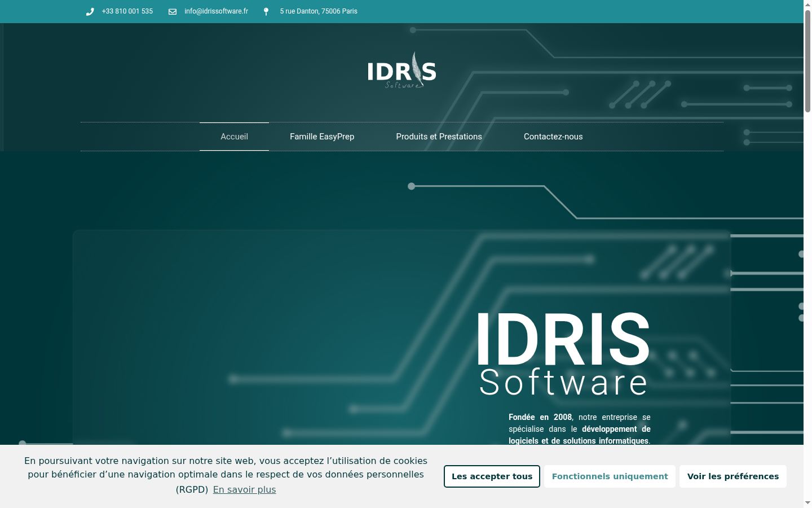Image resolution: width=812 pixels, height=508 pixels.
Task: Click the IDRIS Software header logo
Action: pos(402,71)
